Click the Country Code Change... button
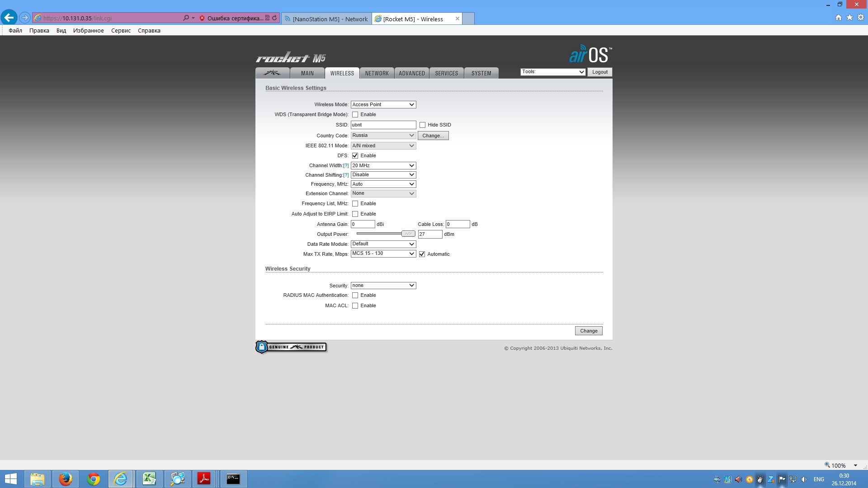Viewport: 868px width, 488px height. (433, 136)
